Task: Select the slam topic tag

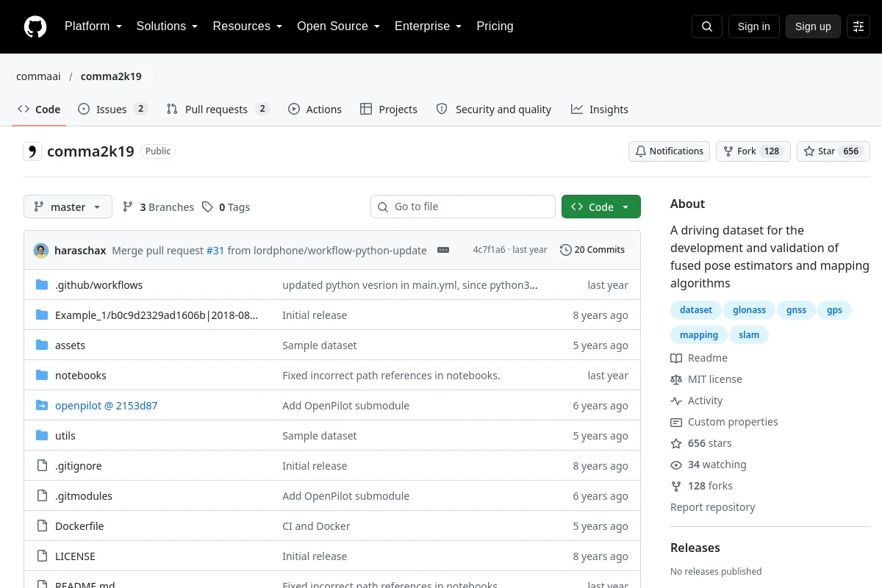Action: (749, 335)
